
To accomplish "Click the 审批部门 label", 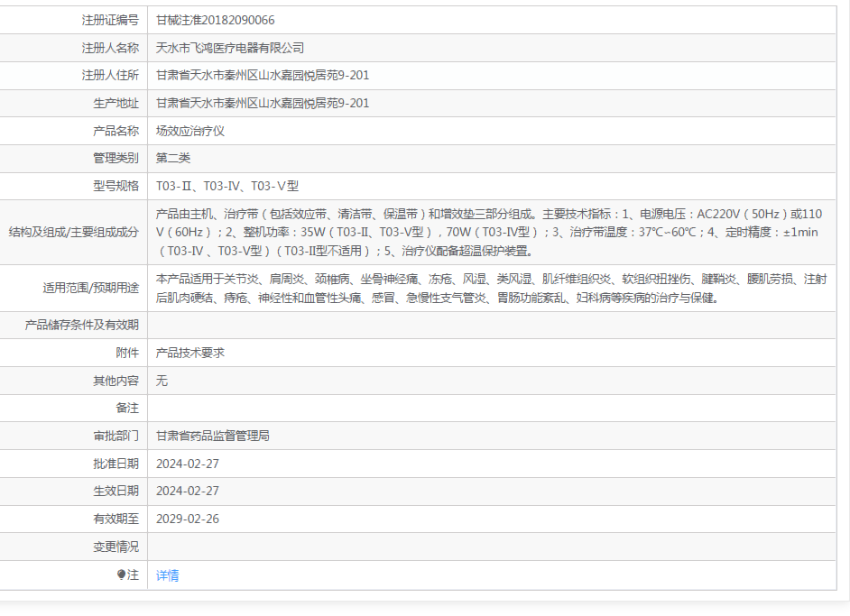I will tap(116, 437).
